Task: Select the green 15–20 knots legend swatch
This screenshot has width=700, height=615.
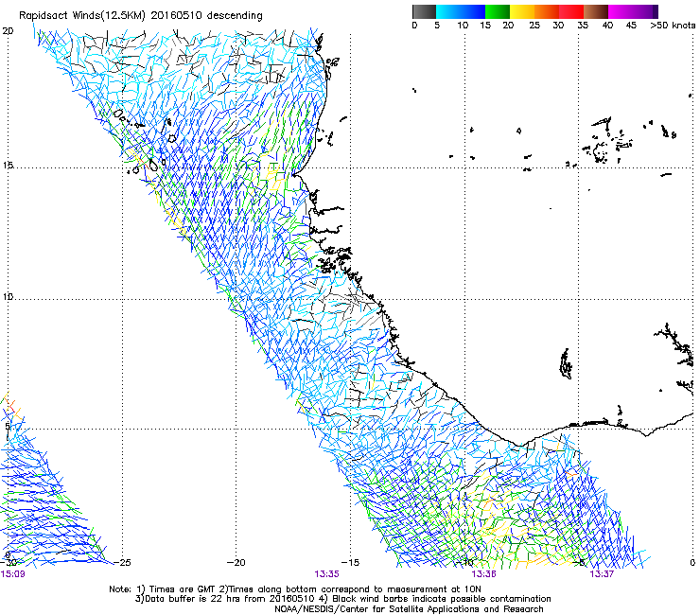Action: (498, 11)
